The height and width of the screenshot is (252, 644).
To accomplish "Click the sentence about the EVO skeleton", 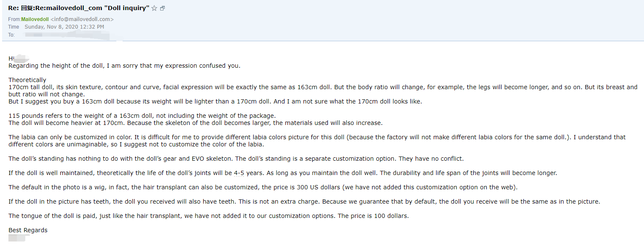I will point(236,159).
